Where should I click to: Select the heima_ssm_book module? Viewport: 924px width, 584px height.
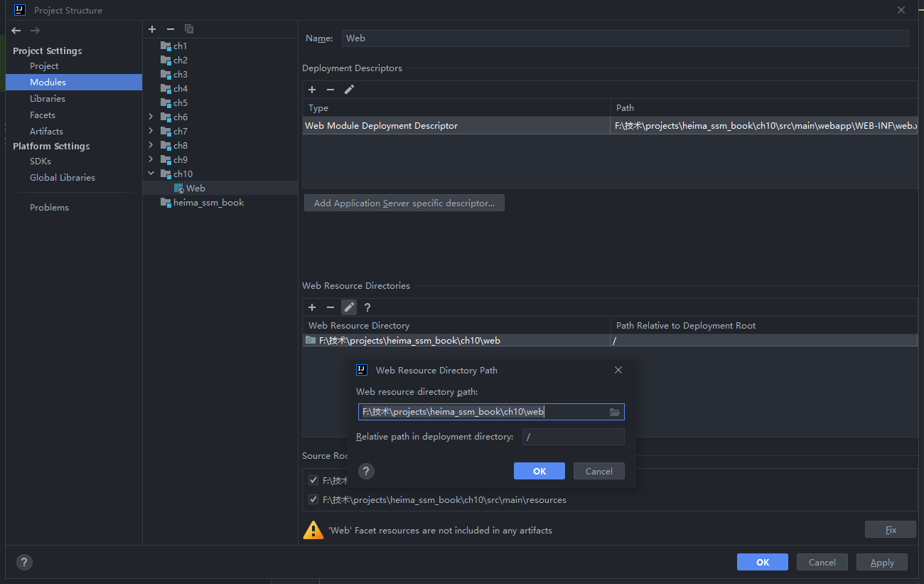pyautogui.click(x=208, y=203)
